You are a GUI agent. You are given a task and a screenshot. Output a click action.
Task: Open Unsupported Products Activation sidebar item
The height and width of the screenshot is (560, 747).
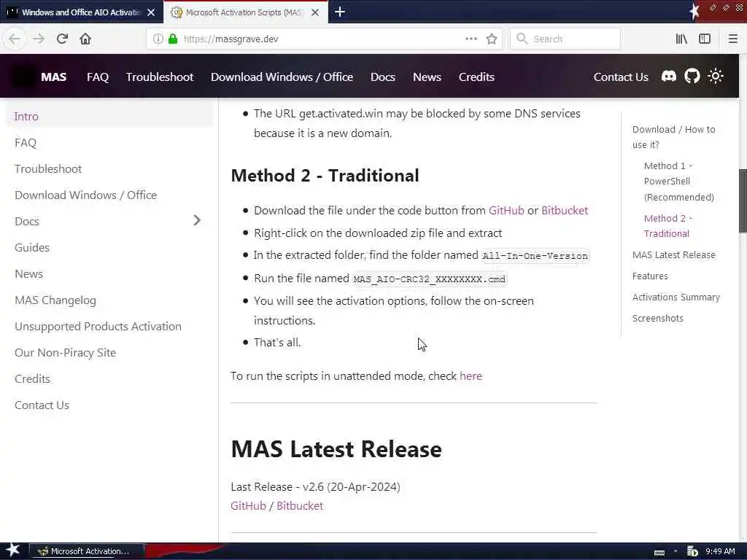coord(109,326)
